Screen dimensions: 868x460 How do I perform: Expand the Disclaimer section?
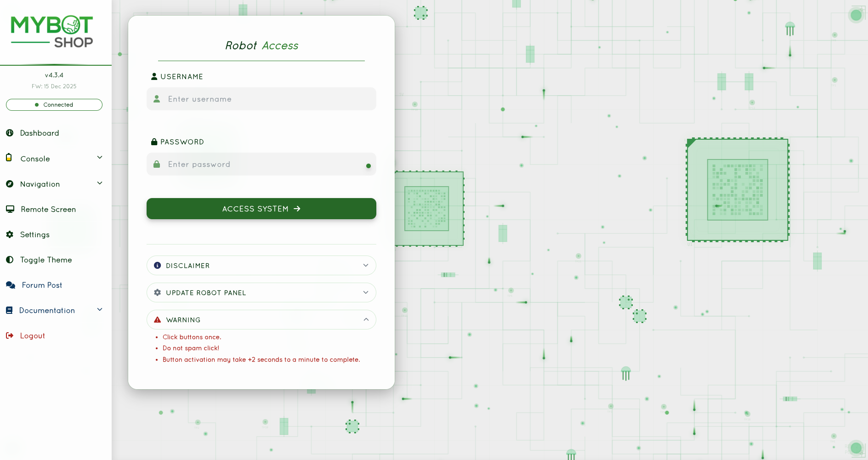click(261, 266)
